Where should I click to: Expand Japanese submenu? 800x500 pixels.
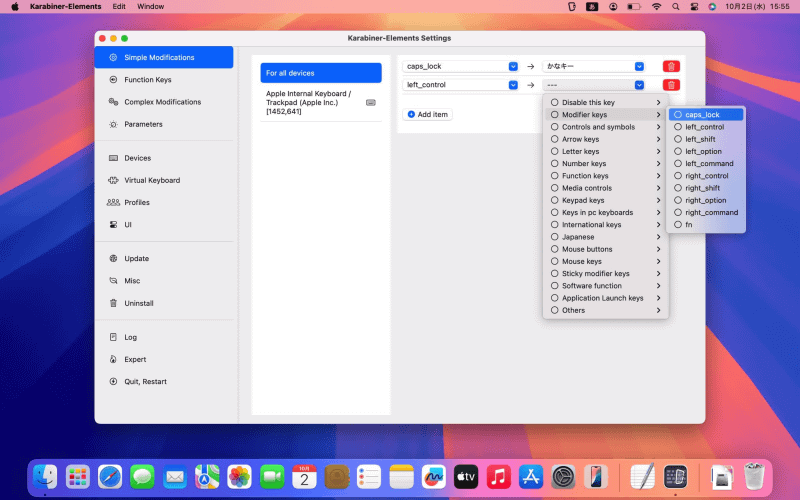pyautogui.click(x=606, y=237)
